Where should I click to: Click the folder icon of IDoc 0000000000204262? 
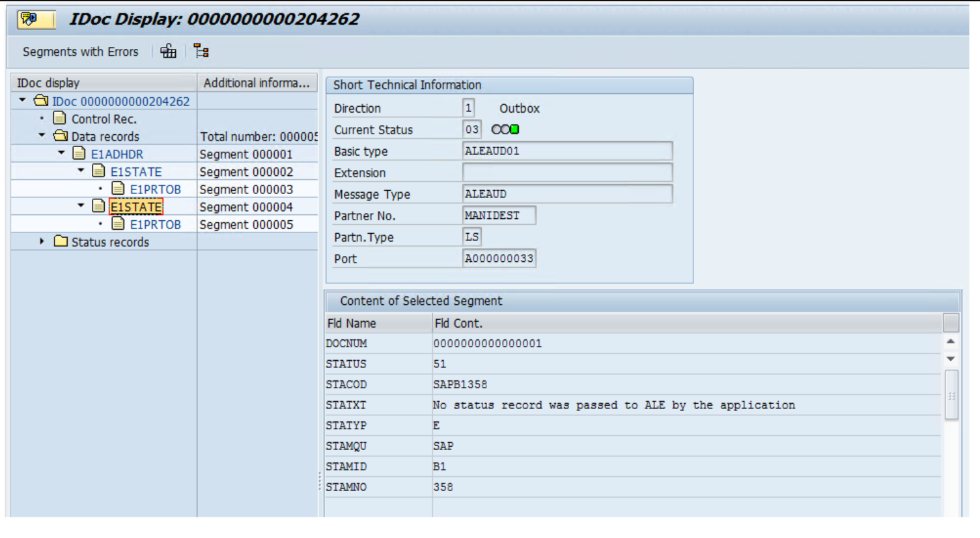pyautogui.click(x=41, y=101)
